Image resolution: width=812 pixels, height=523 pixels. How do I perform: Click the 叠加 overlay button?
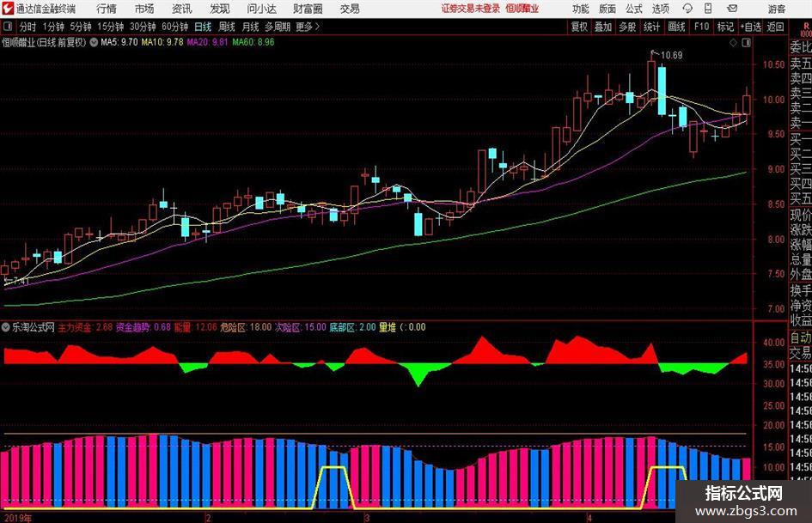[x=603, y=27]
